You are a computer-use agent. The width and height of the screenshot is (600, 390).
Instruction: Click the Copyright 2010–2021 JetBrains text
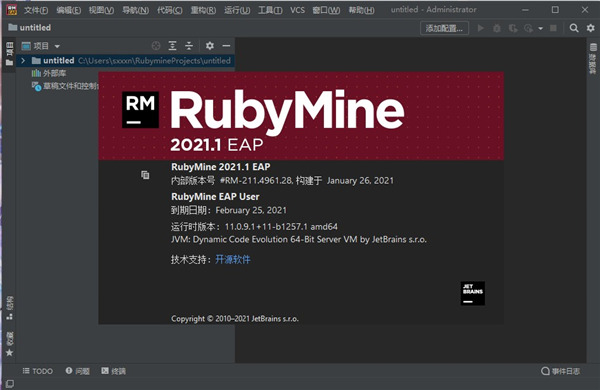(235, 318)
